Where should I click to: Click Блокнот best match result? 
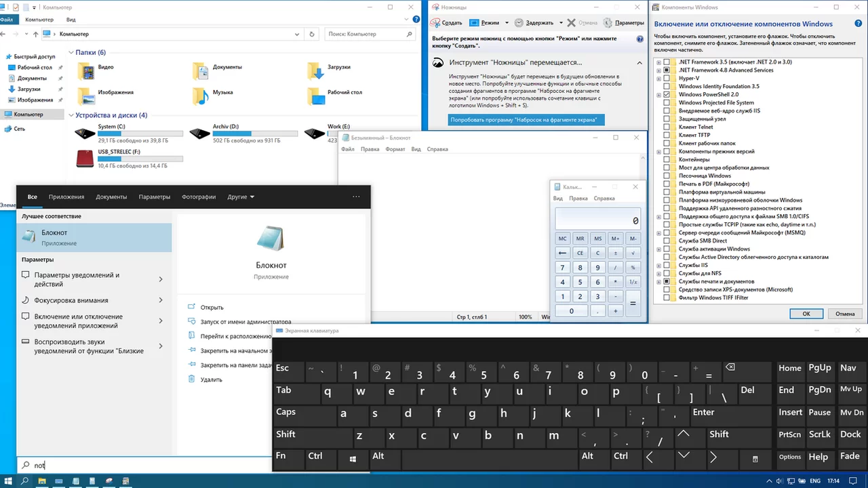pos(94,237)
